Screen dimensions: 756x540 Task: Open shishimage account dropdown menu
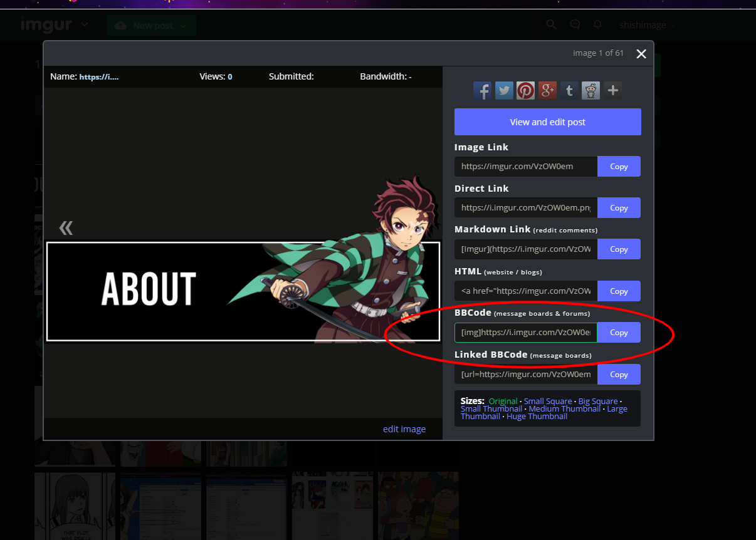pyautogui.click(x=646, y=26)
